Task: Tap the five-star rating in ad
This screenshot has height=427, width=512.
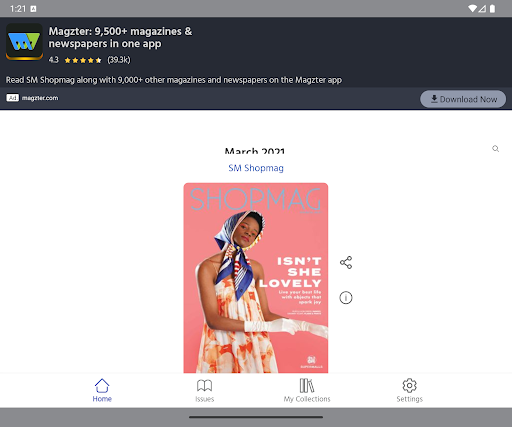Action: 83,60
